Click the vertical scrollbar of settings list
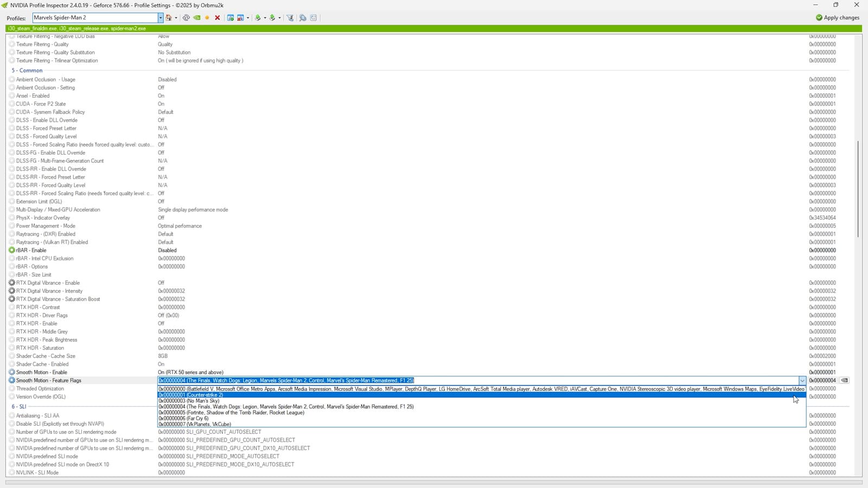Screen dimensions: 868x488 (858, 189)
